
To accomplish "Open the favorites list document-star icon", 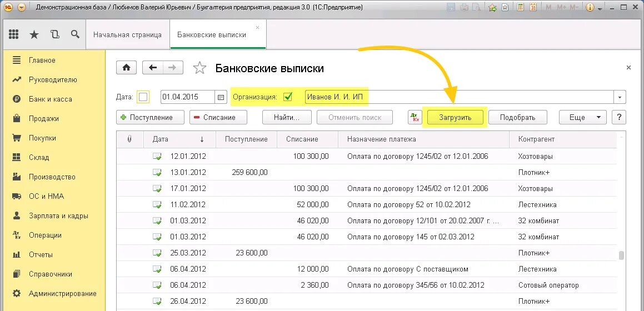I will (506, 7).
